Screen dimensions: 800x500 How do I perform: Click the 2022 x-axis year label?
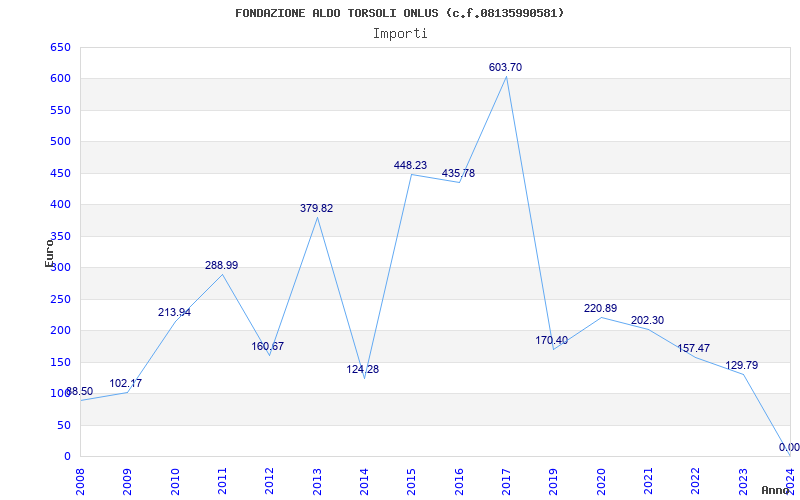(695, 482)
